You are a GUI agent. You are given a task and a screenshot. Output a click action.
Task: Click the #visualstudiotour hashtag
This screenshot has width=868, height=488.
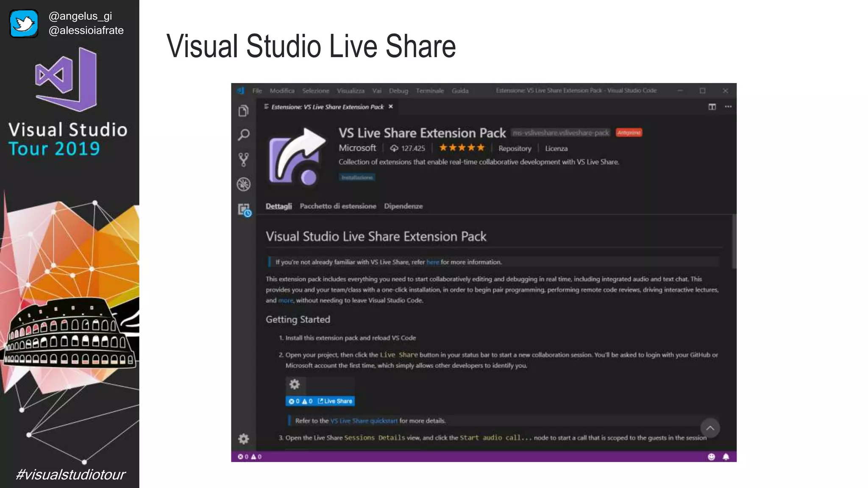point(70,474)
